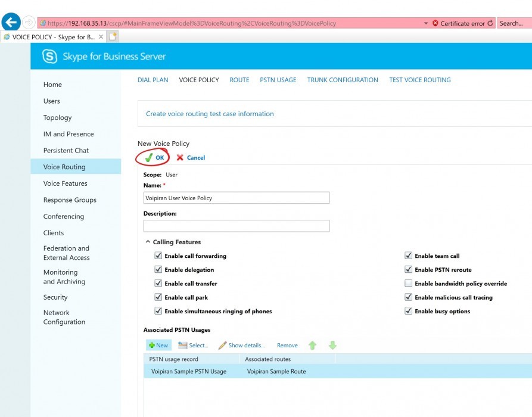
Task: Click the green plus New PSTN usage icon
Action: coord(152,345)
